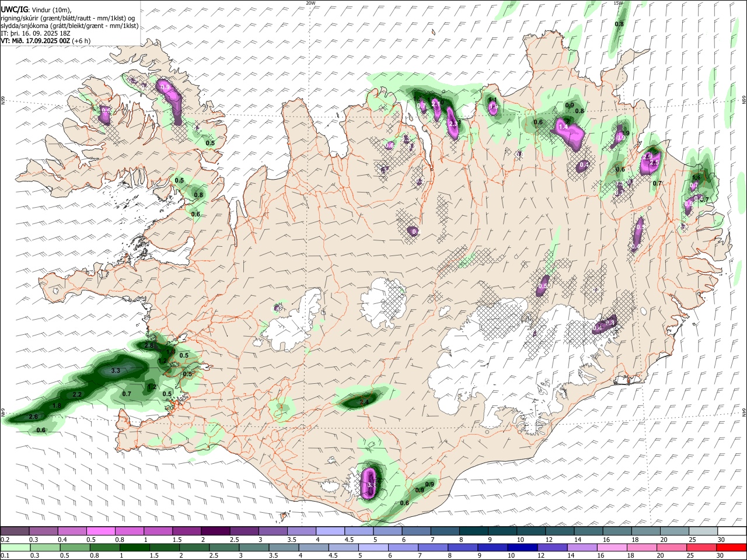747x560 pixels.
Task: Click the 2.2 rainfall value on the map
Action: (x=77, y=395)
